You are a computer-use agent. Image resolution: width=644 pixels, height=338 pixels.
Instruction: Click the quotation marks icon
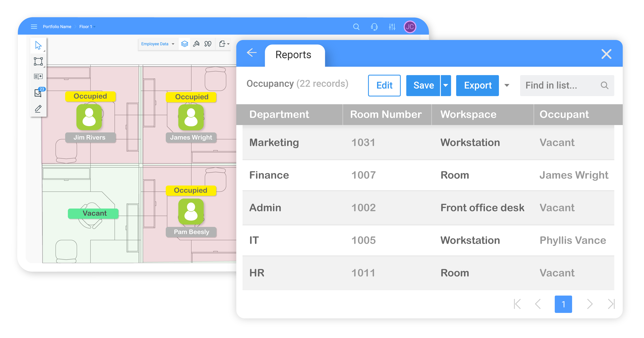208,44
